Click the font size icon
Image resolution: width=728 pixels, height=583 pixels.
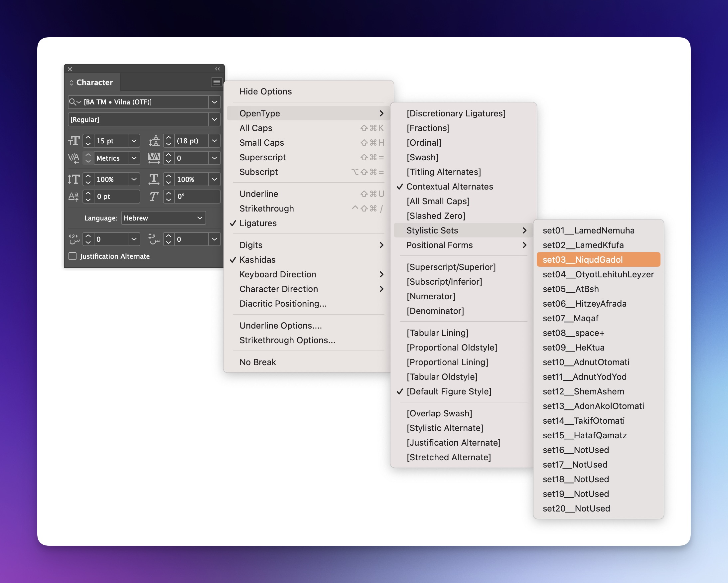(73, 141)
